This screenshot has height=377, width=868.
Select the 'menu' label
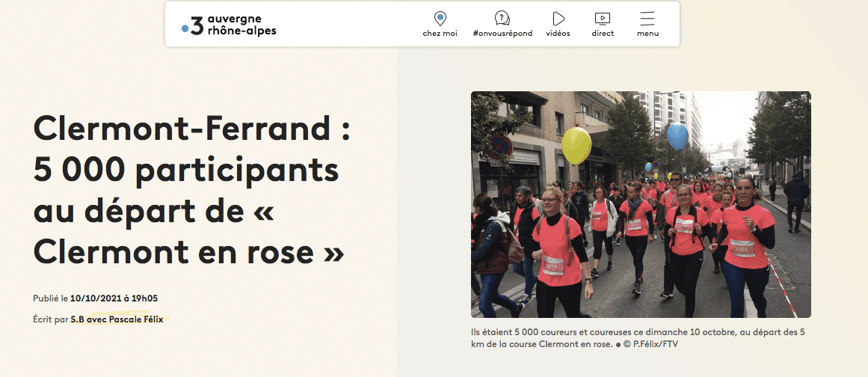pyautogui.click(x=647, y=33)
